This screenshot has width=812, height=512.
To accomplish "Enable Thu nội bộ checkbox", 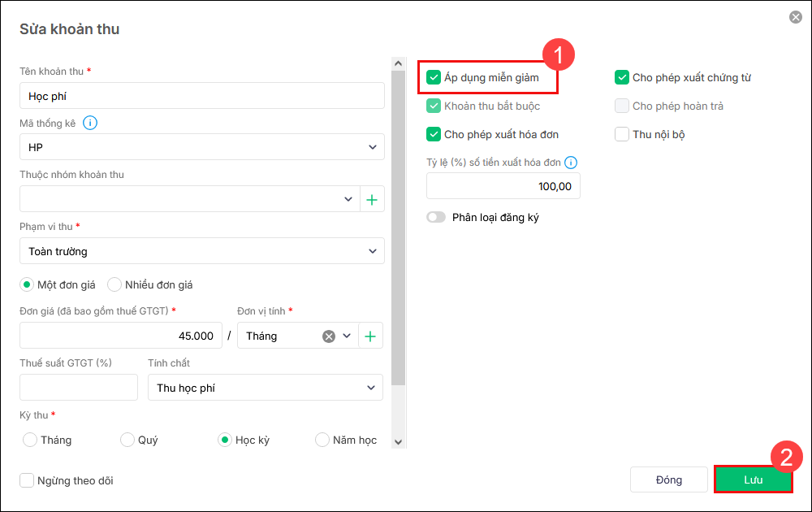I will click(622, 134).
